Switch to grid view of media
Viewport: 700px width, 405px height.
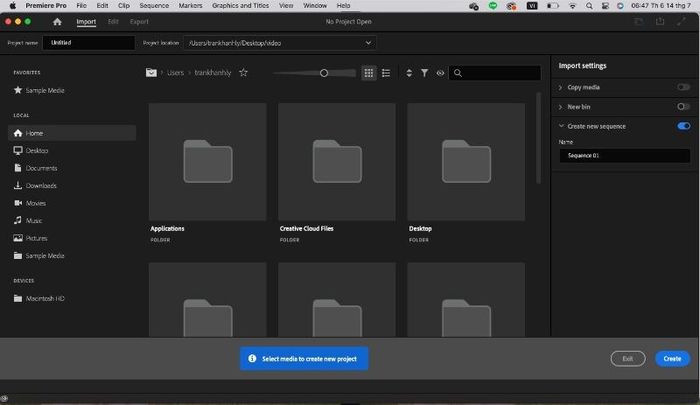(369, 73)
